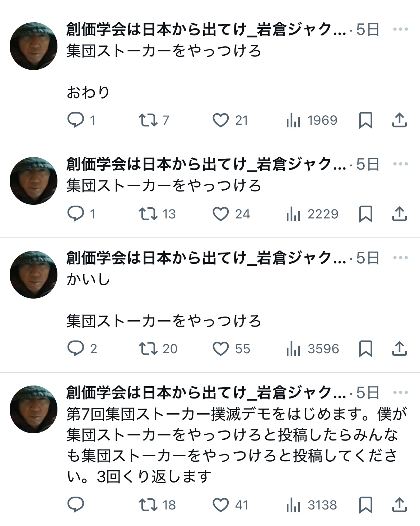Viewport: 420px width, 526px height.
Task: Bookmark the post with 1969 views
Action: coord(365,120)
